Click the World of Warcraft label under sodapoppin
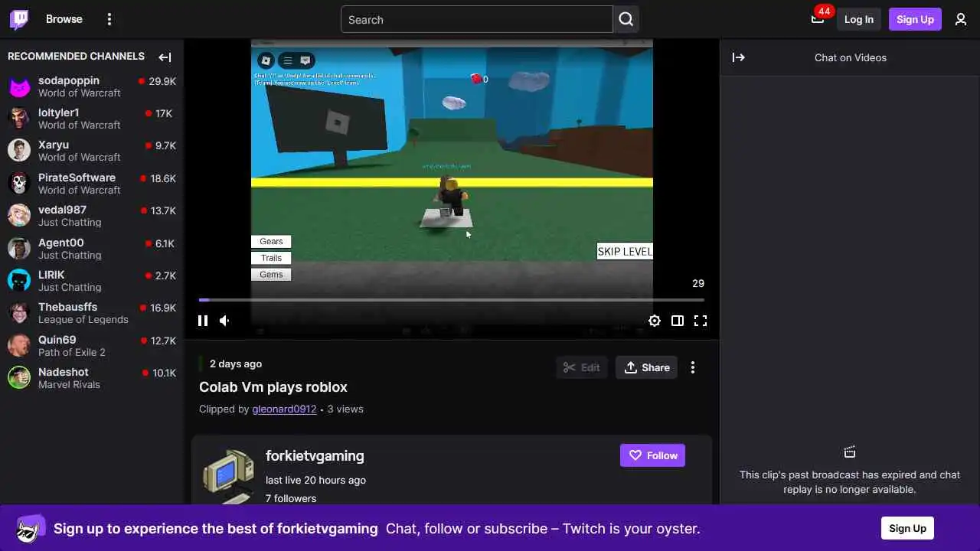The image size is (980, 551). pos(80,93)
